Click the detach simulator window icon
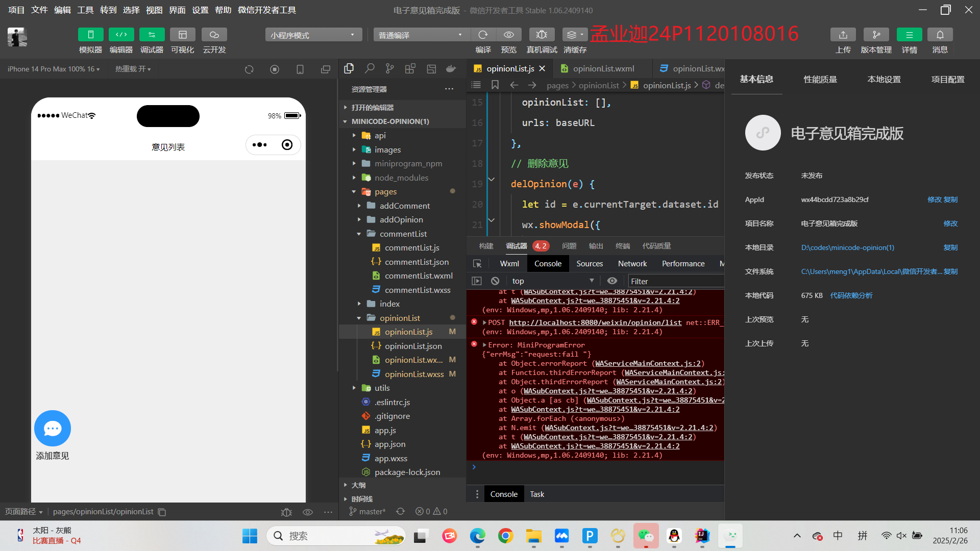980x551 pixels. coord(326,69)
